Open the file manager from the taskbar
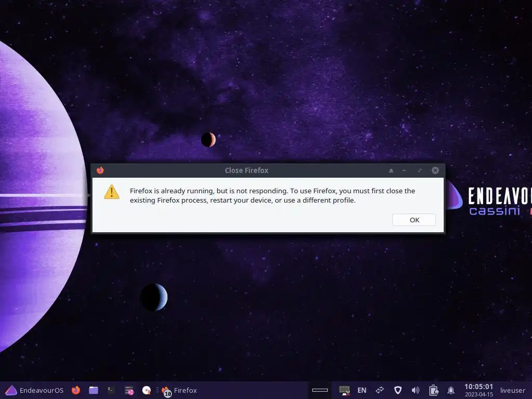Viewport: 532px width, 399px height. pos(94,390)
